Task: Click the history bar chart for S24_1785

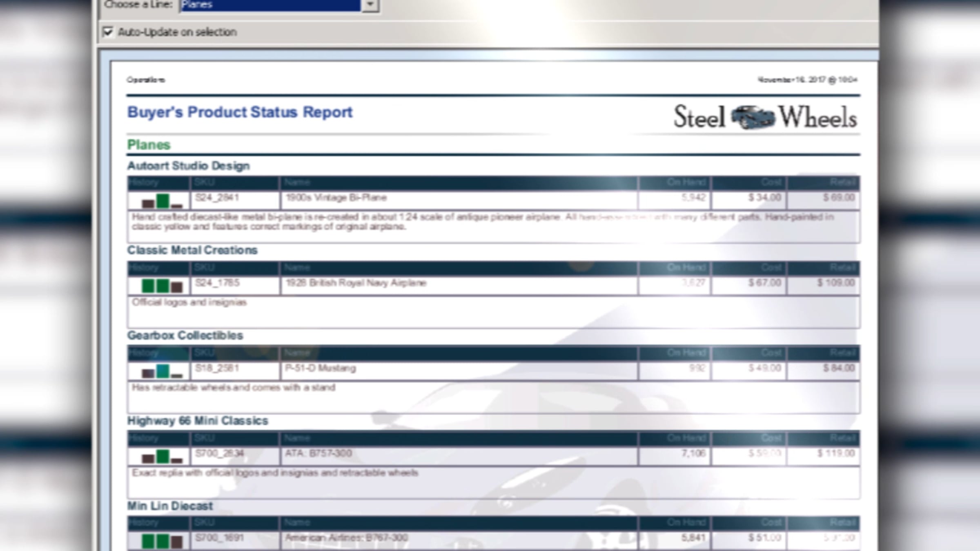Action: coord(162,286)
